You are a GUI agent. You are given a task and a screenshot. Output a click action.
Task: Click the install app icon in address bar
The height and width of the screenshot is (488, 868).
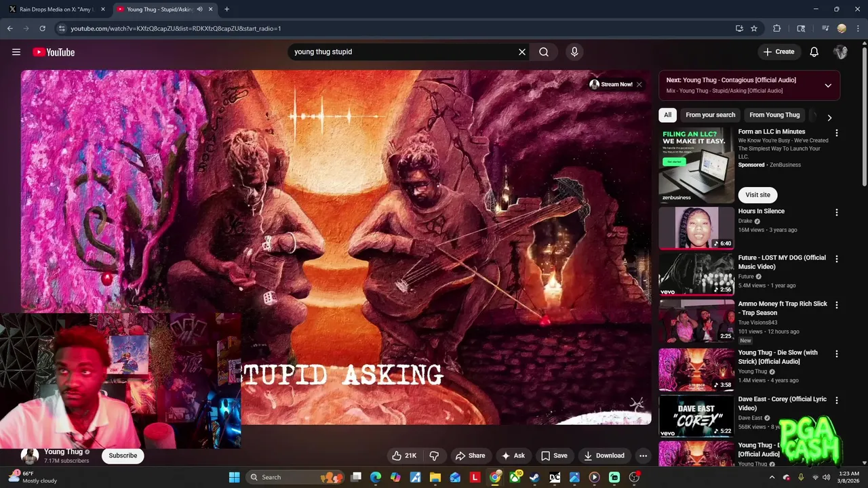(739, 28)
